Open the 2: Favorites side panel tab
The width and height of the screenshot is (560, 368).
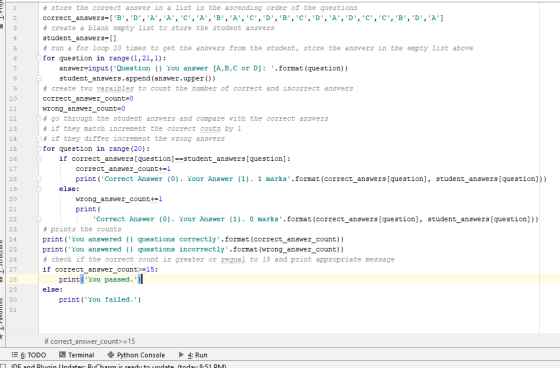[2, 314]
